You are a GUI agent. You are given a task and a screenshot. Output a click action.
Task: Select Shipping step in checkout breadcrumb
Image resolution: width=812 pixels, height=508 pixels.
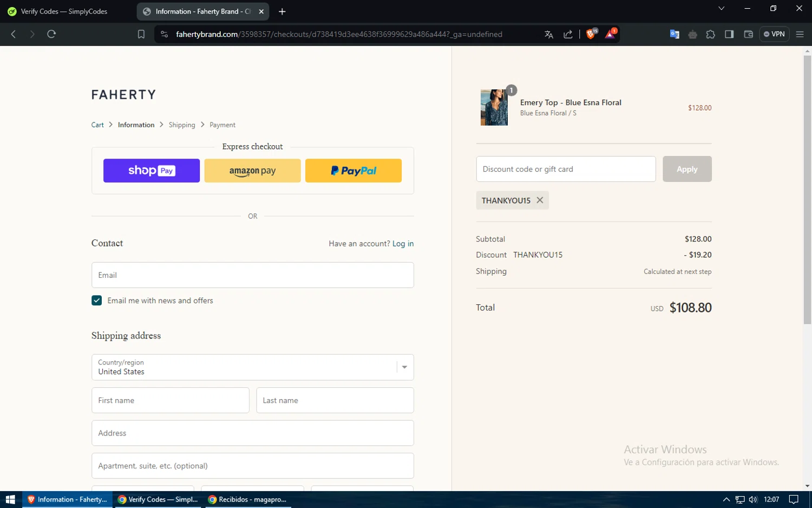click(x=182, y=125)
